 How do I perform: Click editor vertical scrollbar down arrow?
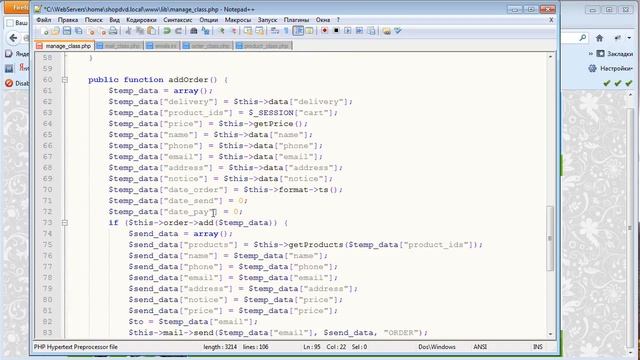[550, 333]
